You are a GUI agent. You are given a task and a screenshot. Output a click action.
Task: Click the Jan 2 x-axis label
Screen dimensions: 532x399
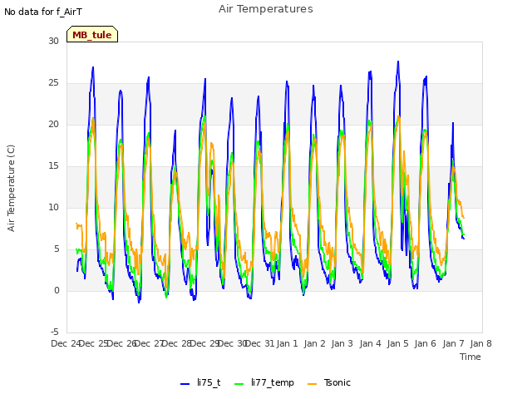coord(314,343)
